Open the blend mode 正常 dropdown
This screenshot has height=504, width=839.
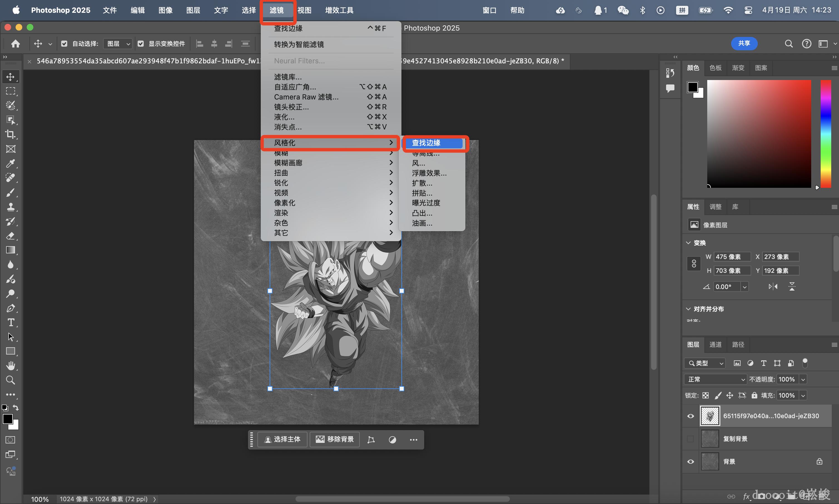715,379
